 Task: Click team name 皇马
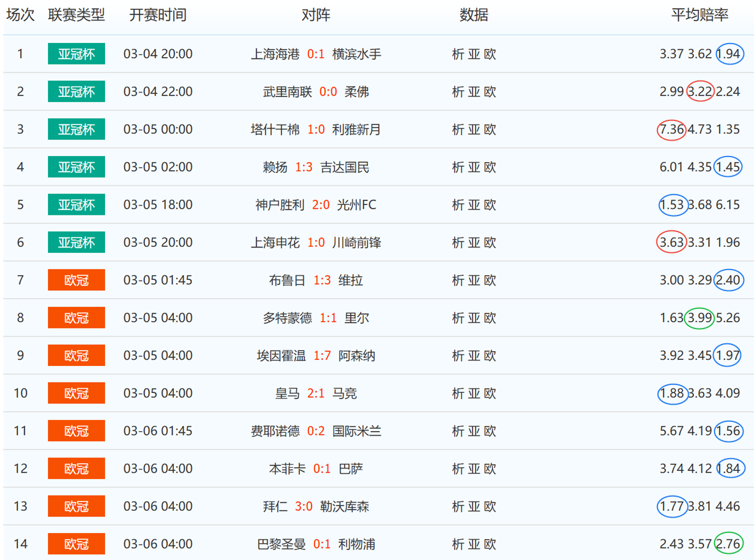(x=288, y=394)
